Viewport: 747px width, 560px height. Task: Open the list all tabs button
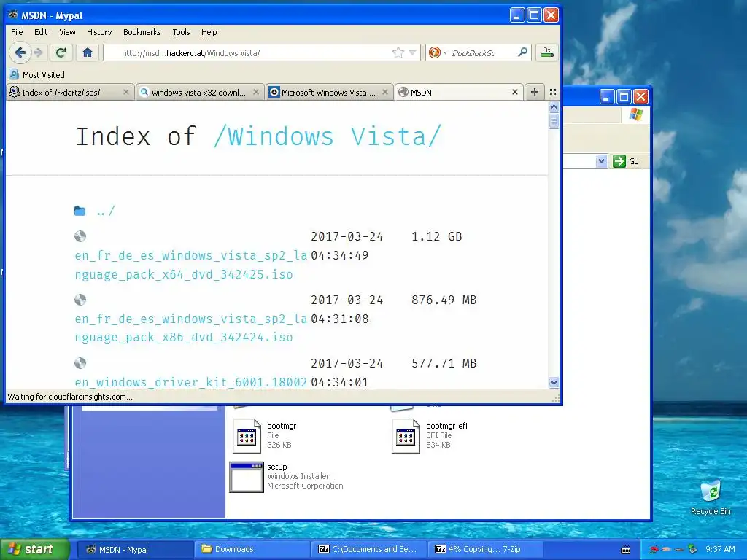pyautogui.click(x=553, y=92)
